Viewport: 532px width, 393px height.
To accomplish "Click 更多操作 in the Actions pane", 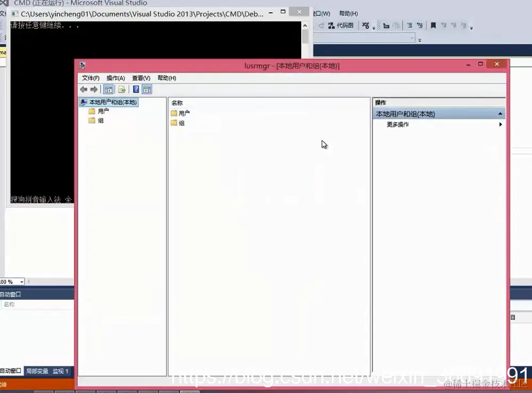I will pyautogui.click(x=397, y=125).
